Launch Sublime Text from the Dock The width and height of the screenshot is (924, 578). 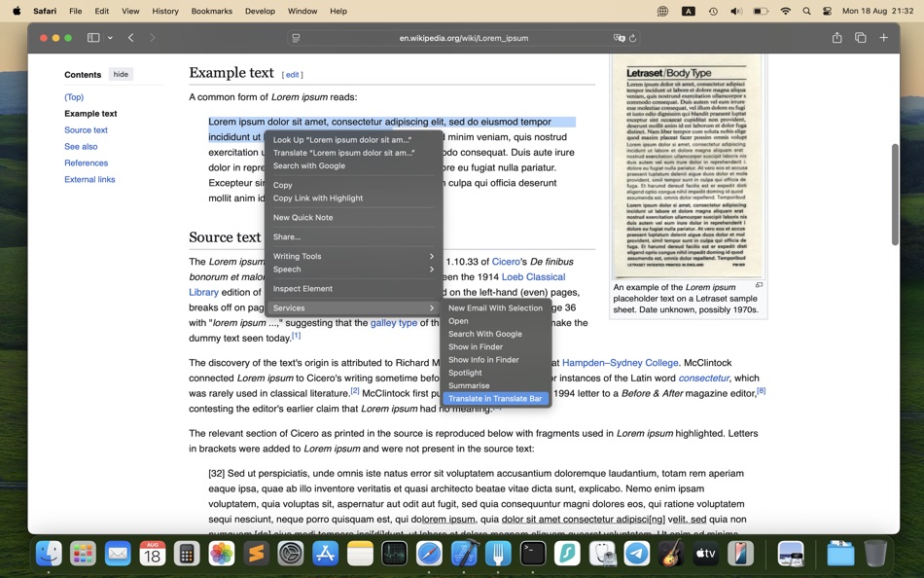[x=257, y=554]
